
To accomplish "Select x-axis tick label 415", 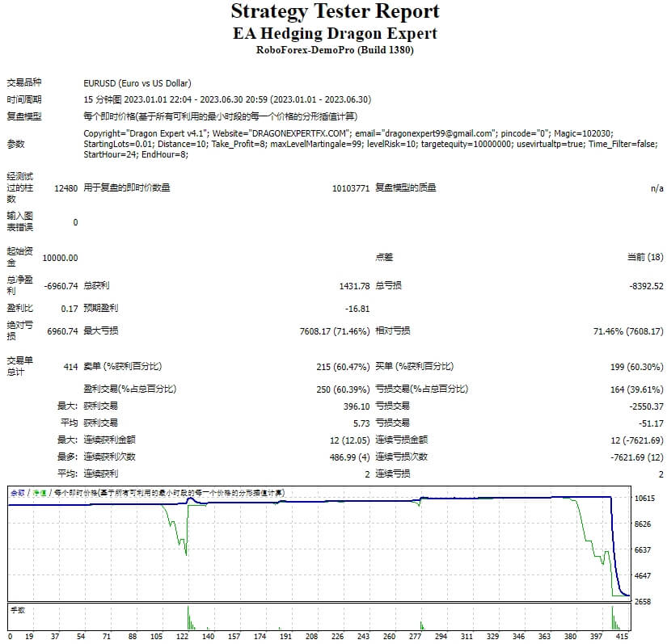I will (x=622, y=637).
